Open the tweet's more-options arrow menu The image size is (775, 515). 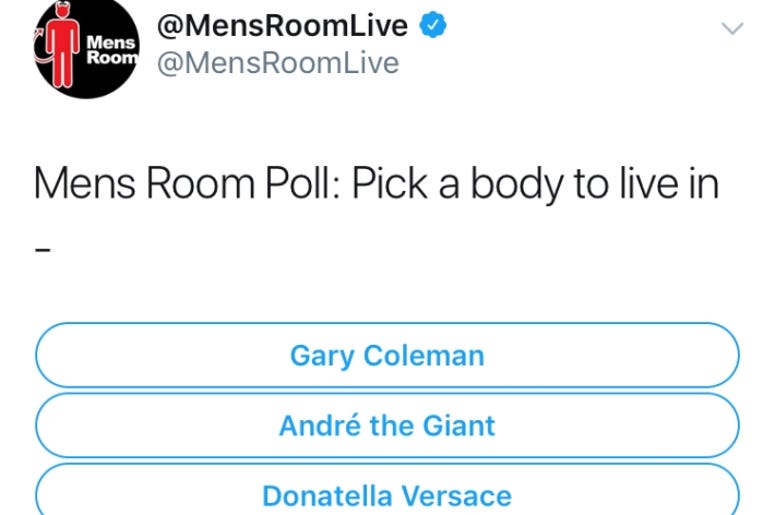point(732,28)
